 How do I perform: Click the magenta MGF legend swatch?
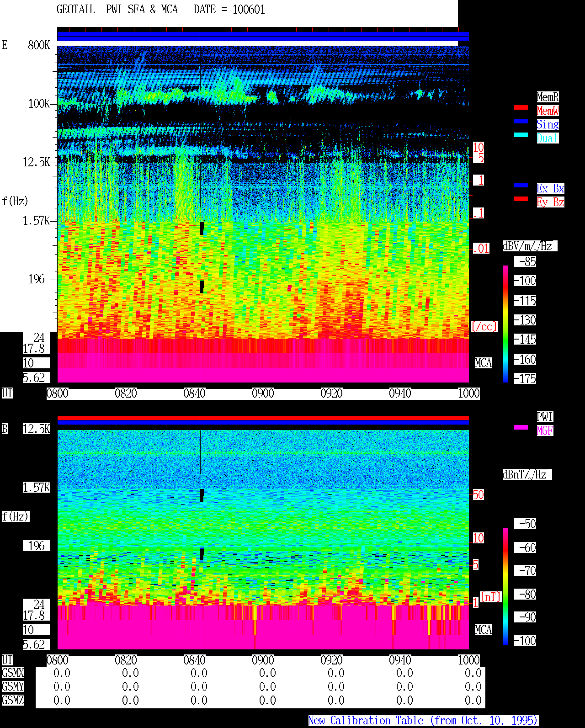(521, 427)
